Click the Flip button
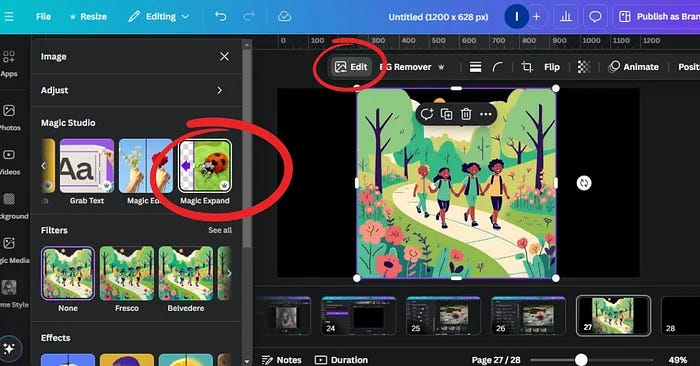Viewport: 700px width, 366px height. (x=552, y=67)
